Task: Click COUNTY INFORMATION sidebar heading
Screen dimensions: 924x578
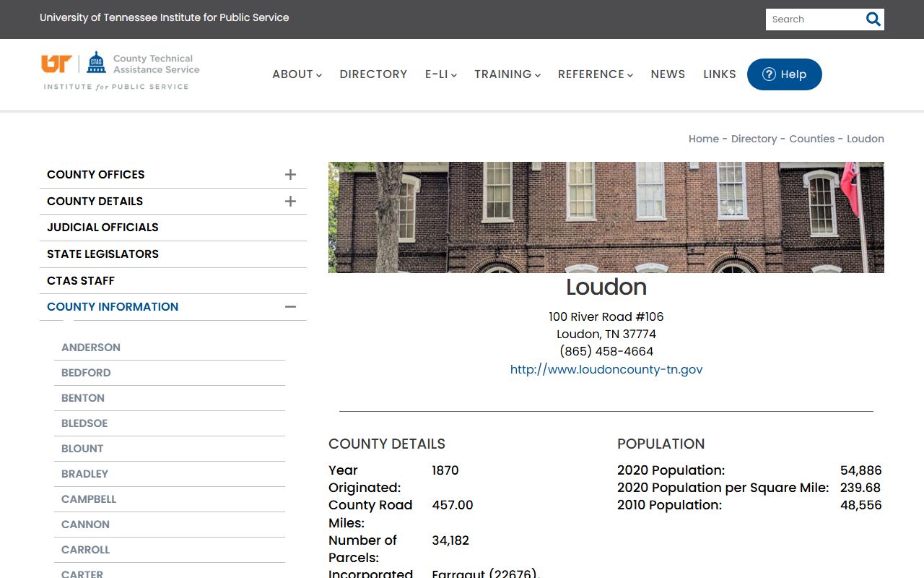Action: [113, 307]
